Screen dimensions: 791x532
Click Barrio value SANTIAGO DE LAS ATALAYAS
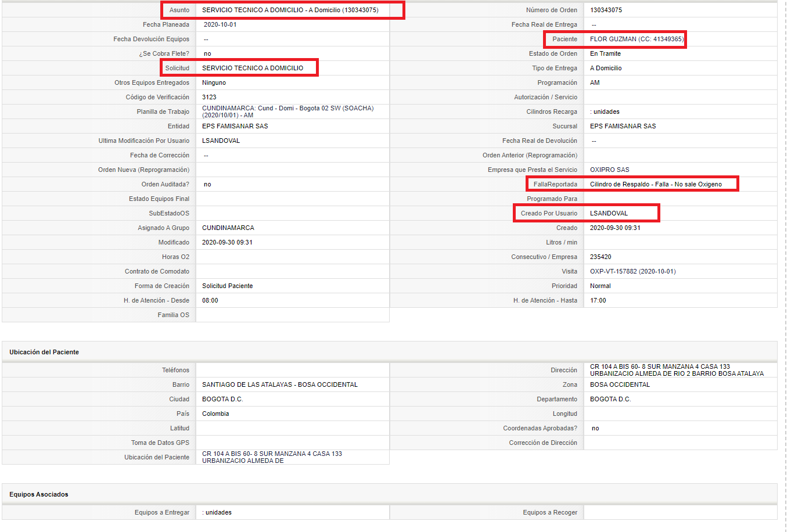pyautogui.click(x=280, y=384)
